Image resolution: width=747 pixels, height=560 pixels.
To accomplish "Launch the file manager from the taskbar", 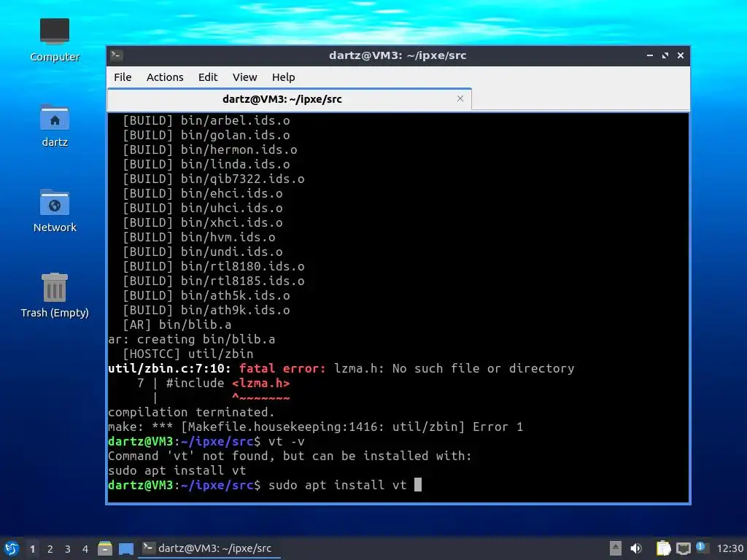I will pos(105,548).
